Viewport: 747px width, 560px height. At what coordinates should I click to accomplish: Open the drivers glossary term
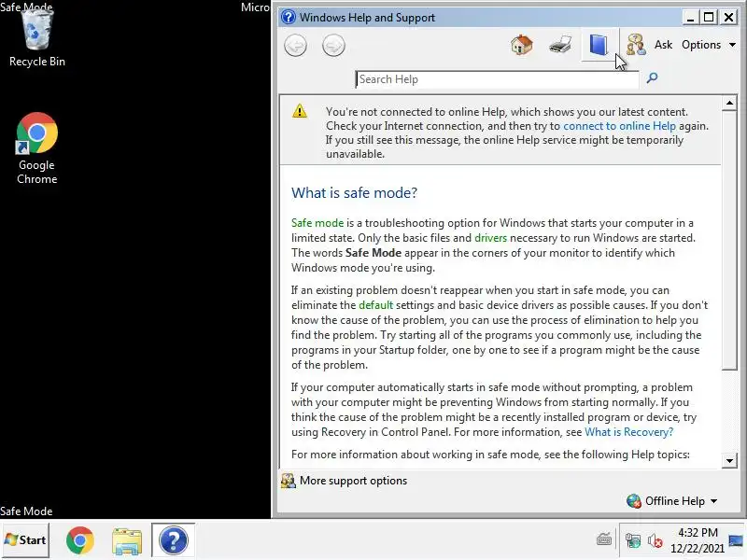[x=490, y=238]
